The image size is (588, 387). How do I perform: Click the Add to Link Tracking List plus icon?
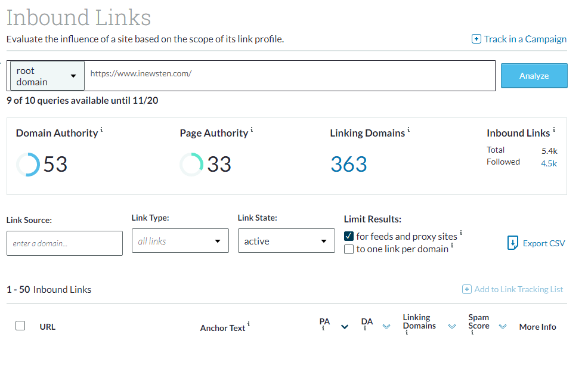point(467,289)
